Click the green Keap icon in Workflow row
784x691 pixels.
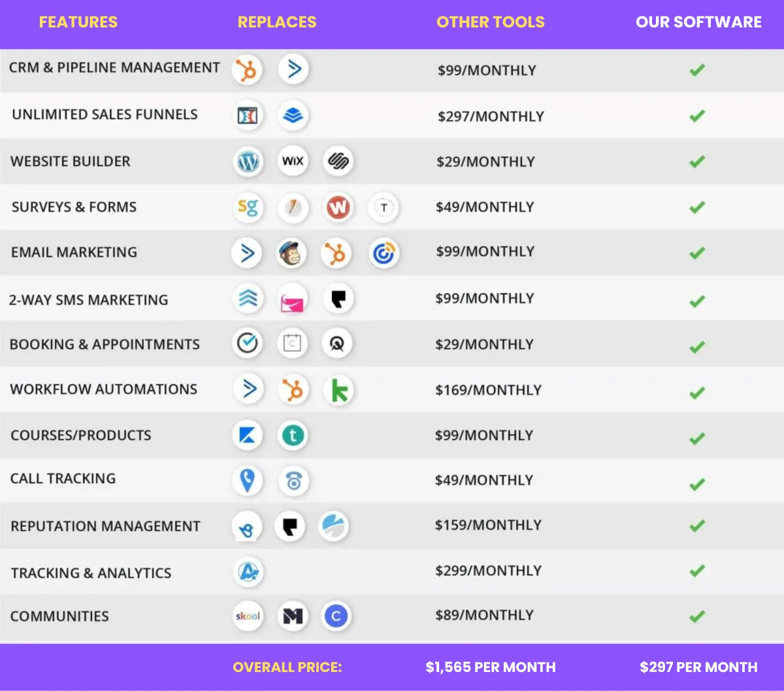click(339, 391)
